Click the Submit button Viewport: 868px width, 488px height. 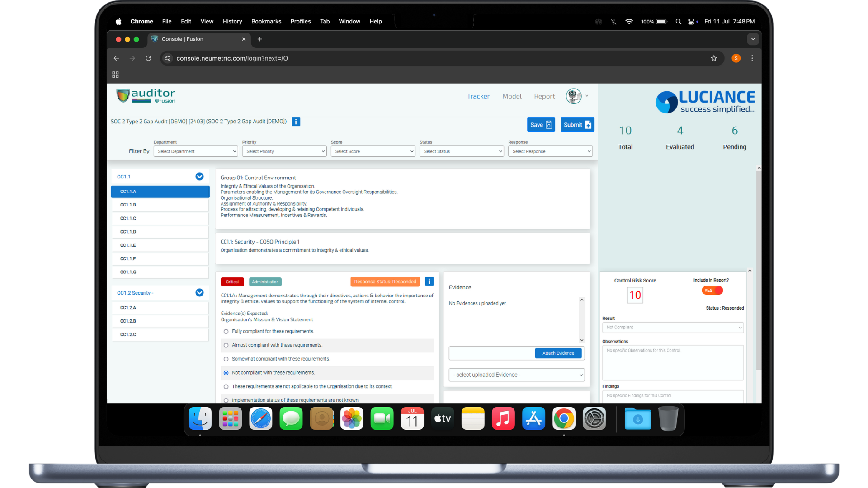577,125
